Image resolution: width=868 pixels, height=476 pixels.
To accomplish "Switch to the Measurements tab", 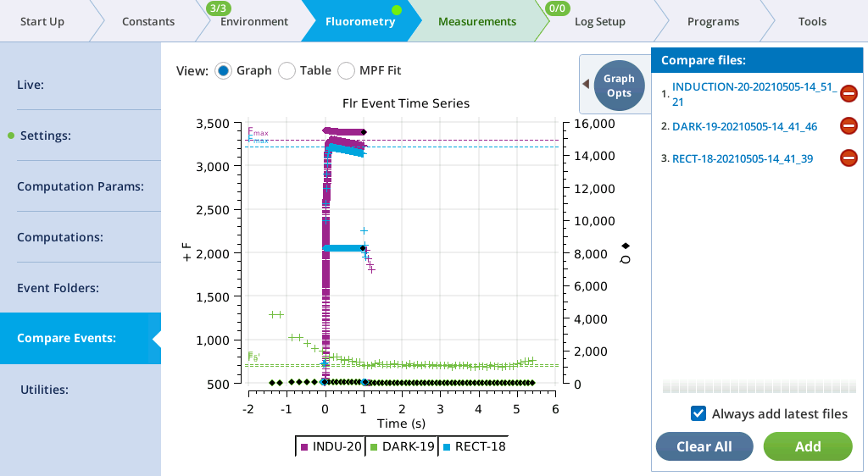I will click(476, 21).
